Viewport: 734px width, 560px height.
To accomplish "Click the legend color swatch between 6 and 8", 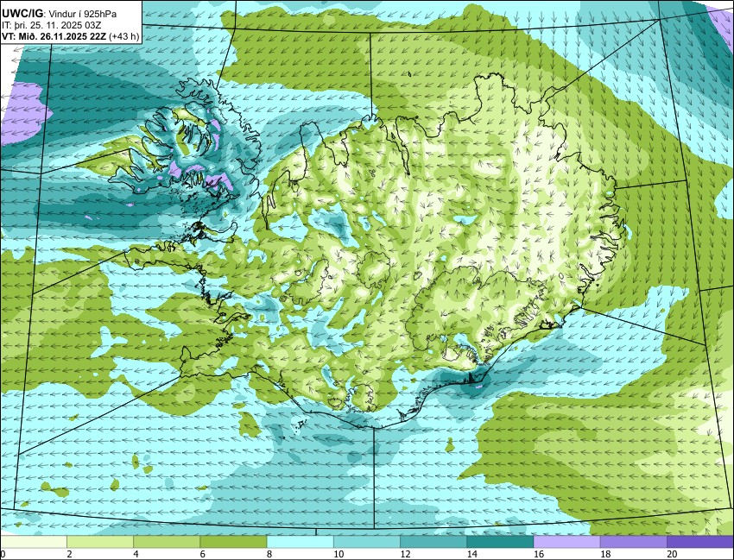I will 234,542.
